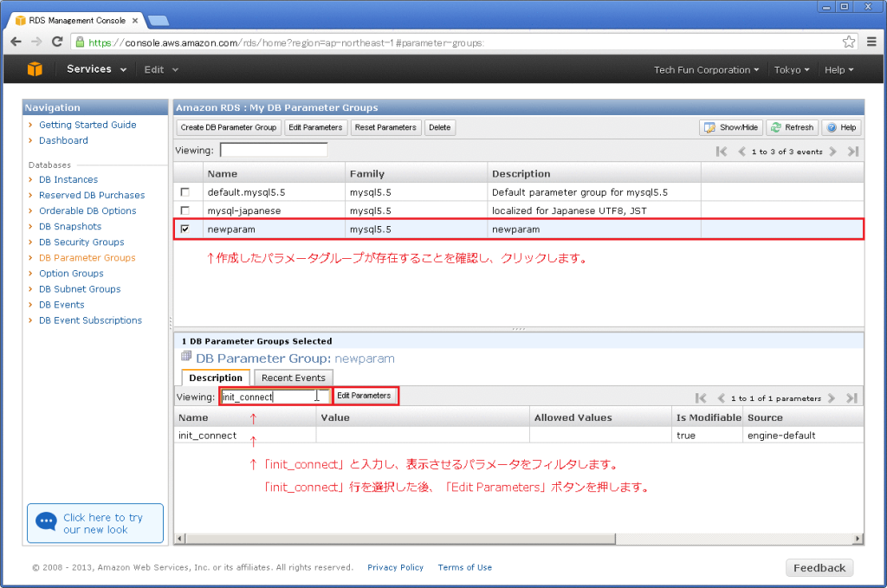
Task: Switch to the Description tab
Action: 216,378
